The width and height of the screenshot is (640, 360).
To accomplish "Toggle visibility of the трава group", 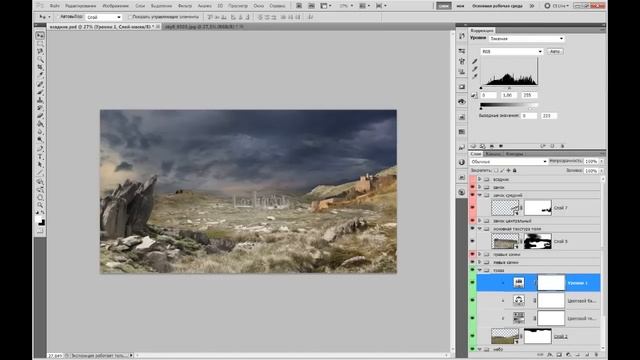I will [x=473, y=270].
